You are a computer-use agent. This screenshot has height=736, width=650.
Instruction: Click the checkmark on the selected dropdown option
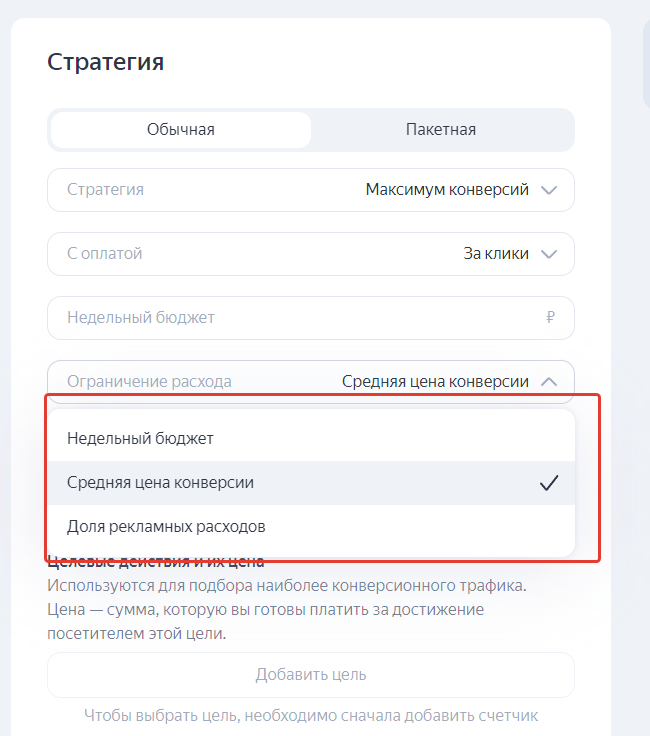click(548, 483)
